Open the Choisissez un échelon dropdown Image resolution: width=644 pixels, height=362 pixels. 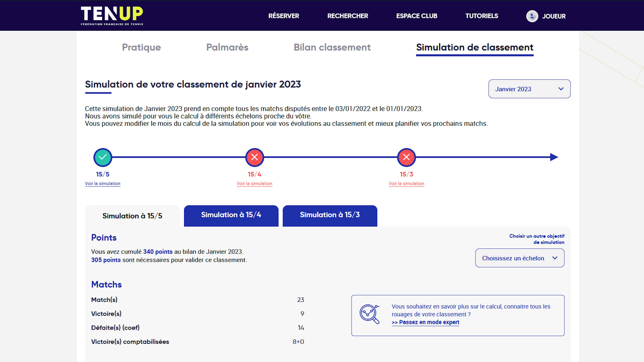coord(520,258)
